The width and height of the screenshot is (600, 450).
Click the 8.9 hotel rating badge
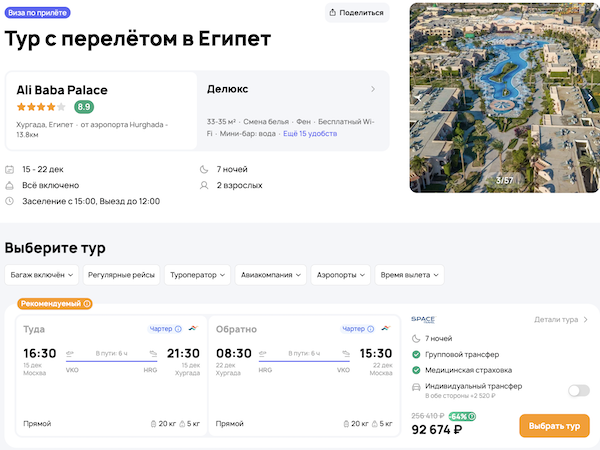pyautogui.click(x=84, y=107)
